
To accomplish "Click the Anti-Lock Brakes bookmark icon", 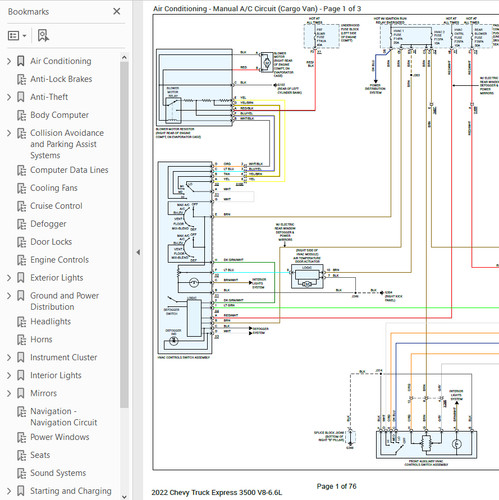I will [22, 79].
